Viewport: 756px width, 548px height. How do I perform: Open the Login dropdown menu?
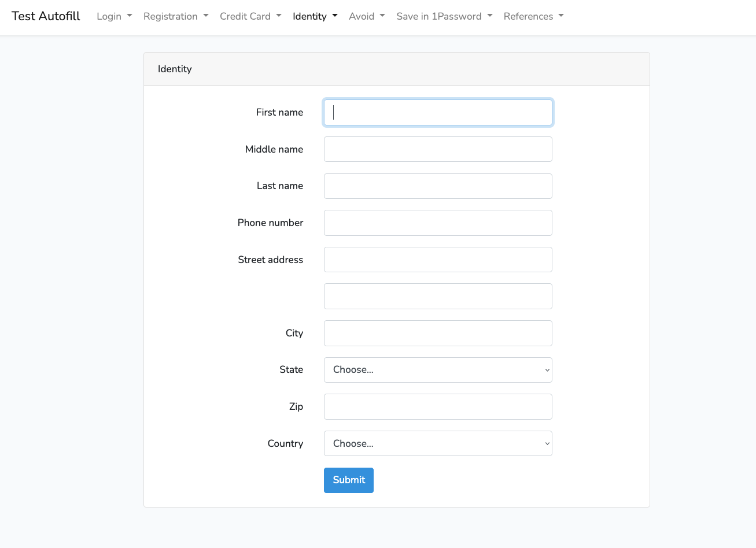coord(115,16)
